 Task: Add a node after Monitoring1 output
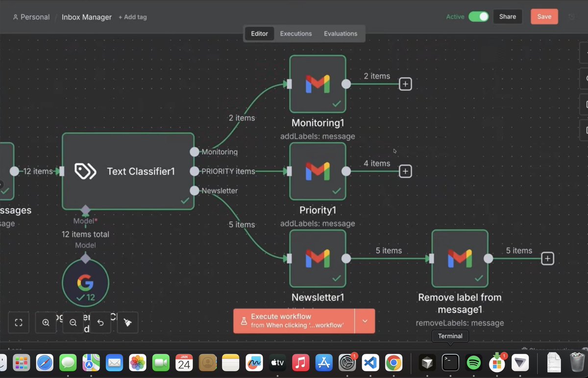click(405, 84)
